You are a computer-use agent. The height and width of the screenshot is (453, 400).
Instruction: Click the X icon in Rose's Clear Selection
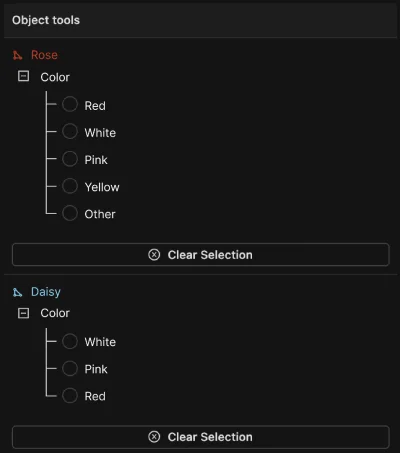tap(154, 255)
